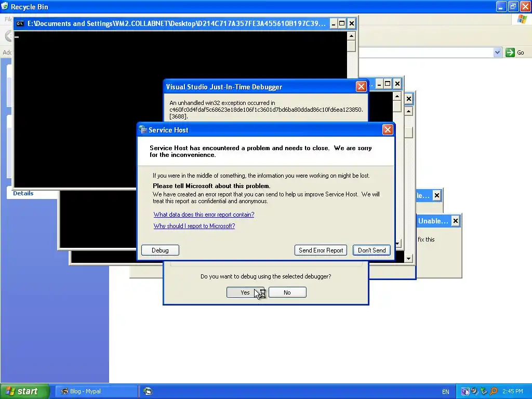532x399 pixels.
Task: Expand the Recycle Bin address bar dropdown
Action: [497, 52]
